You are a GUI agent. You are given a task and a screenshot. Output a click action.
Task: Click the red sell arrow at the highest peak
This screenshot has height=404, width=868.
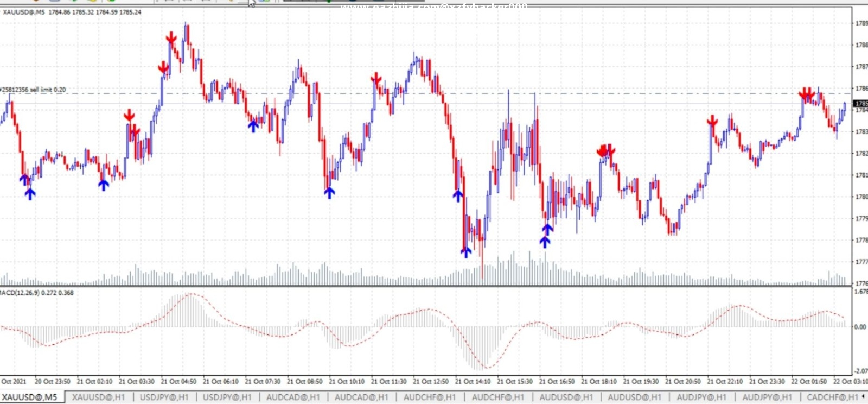[171, 38]
